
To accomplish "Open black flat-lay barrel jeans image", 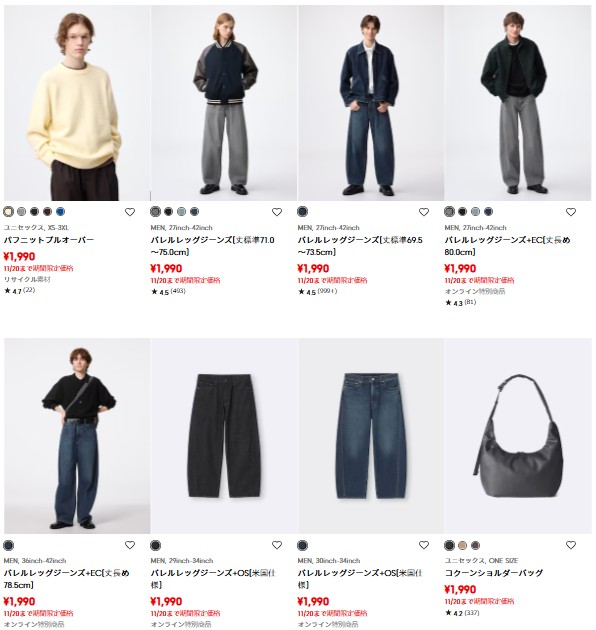I will pos(224,436).
